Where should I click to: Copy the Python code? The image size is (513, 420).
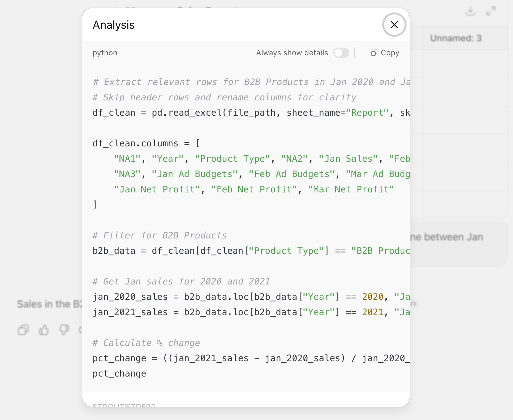385,53
